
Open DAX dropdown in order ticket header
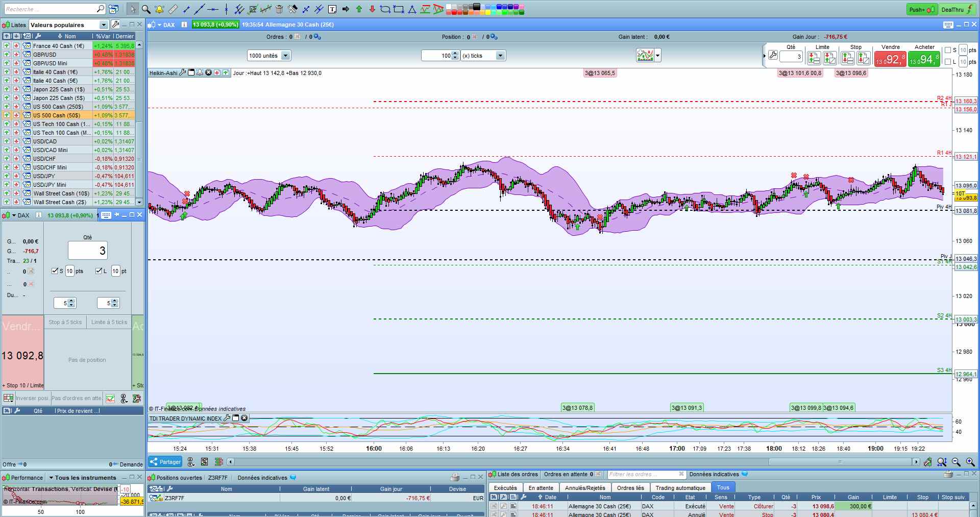click(14, 215)
